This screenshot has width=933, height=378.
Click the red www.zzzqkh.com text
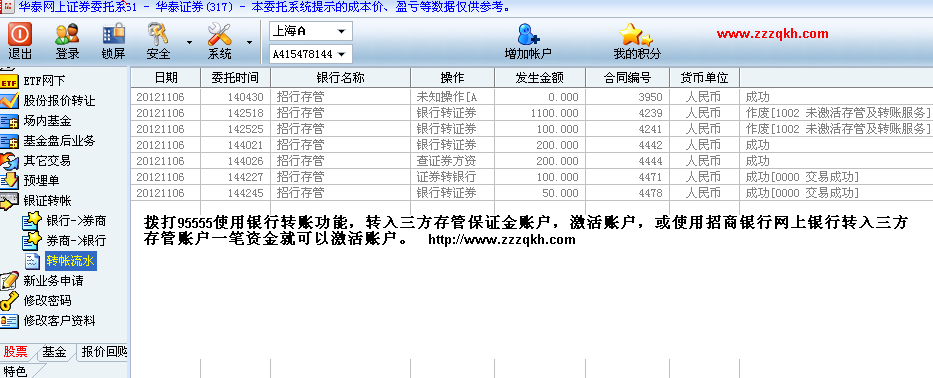(772, 34)
